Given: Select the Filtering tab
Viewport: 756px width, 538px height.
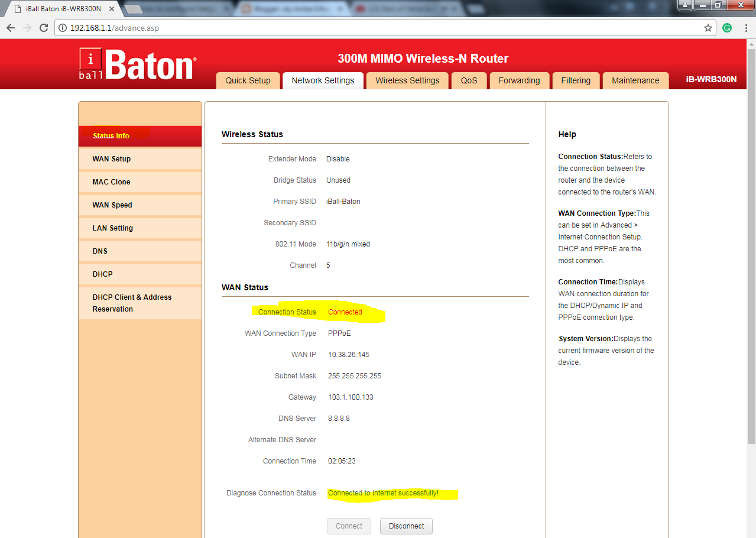Looking at the screenshot, I should tap(576, 80).
